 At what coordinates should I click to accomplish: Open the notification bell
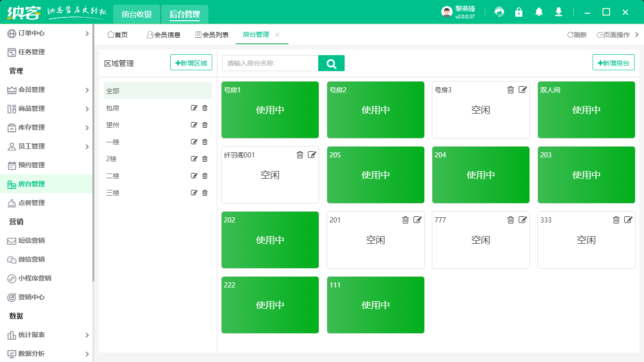click(x=539, y=12)
